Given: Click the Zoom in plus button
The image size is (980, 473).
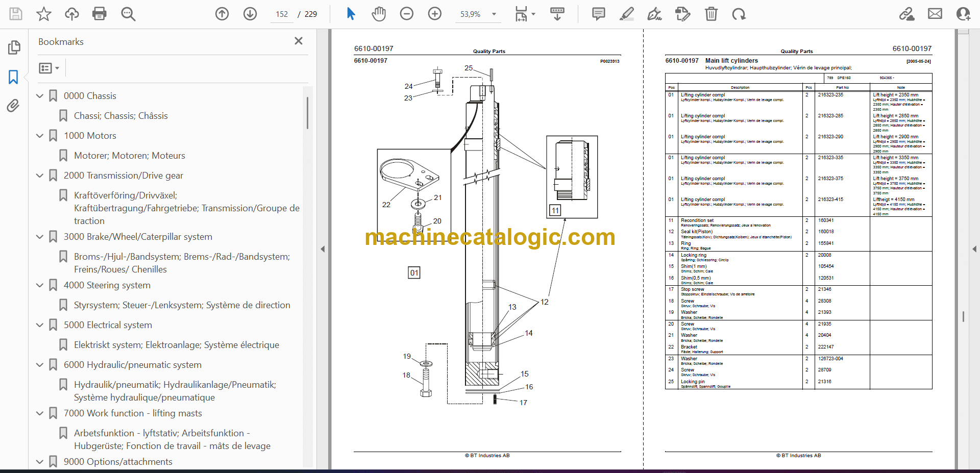Looking at the screenshot, I should point(434,14).
